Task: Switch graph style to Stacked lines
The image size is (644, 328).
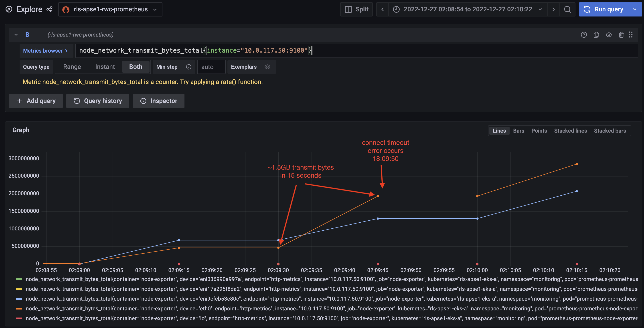Action: click(570, 131)
